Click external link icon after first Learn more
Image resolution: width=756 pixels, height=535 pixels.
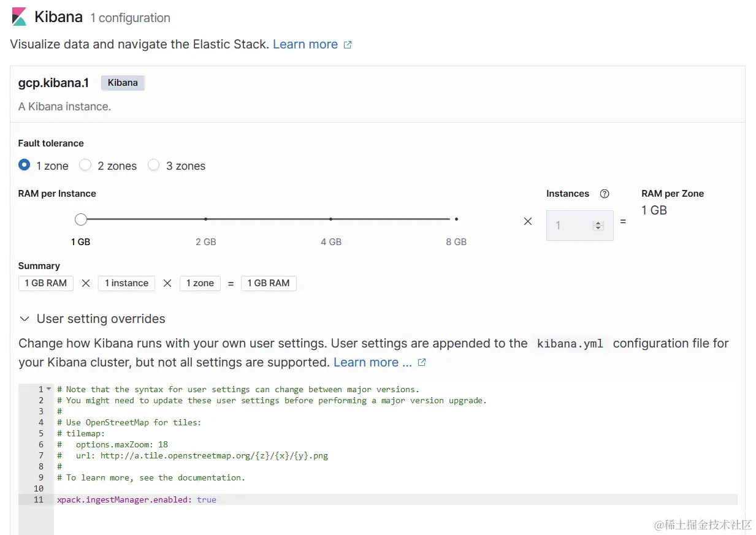(x=348, y=45)
